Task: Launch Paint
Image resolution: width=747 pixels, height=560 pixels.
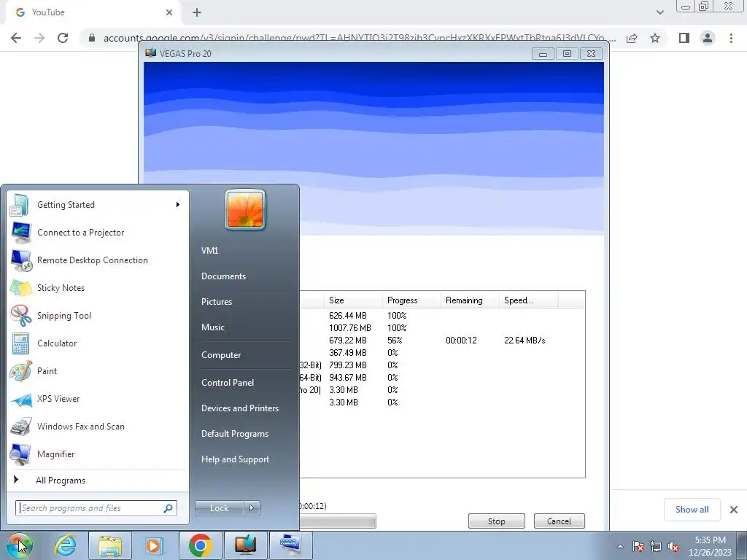Action: coord(98,371)
